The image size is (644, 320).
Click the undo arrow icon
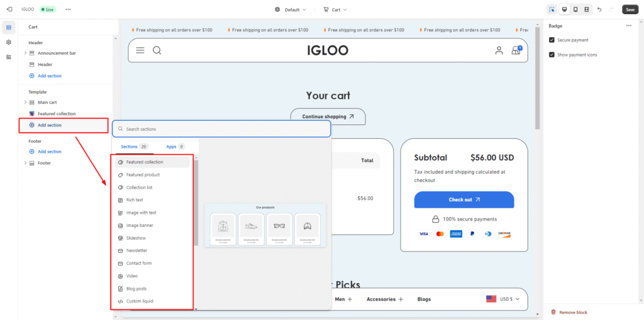599,9
